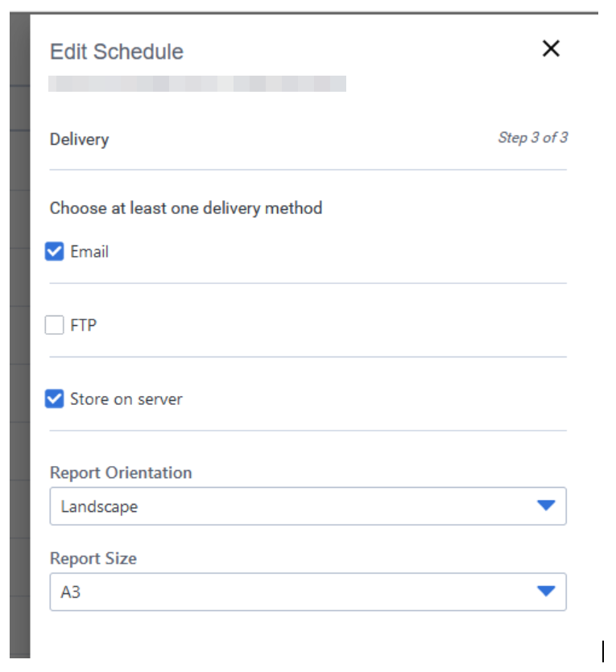
Task: Click the FTP label text
Action: coord(84,326)
